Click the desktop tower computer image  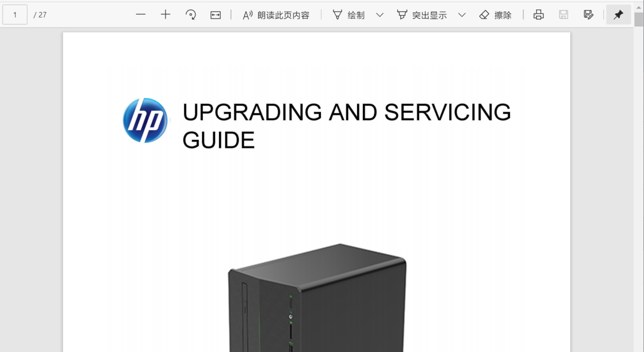tap(317, 298)
